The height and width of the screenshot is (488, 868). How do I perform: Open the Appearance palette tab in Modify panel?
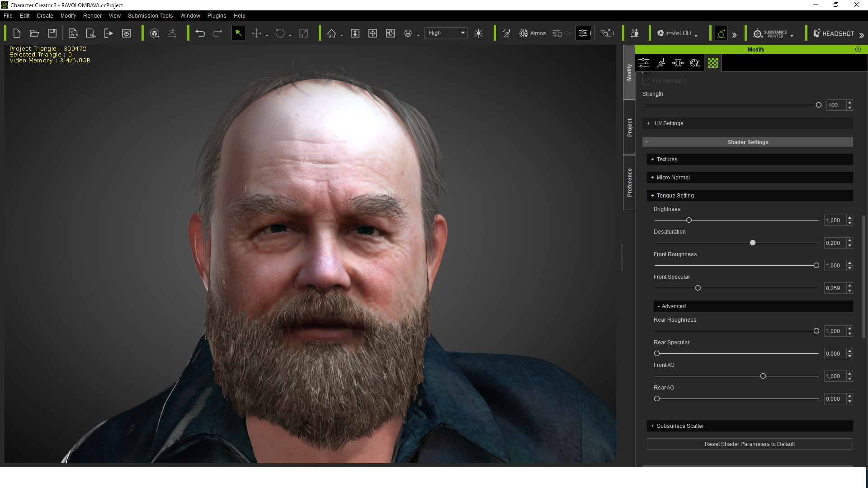(695, 63)
